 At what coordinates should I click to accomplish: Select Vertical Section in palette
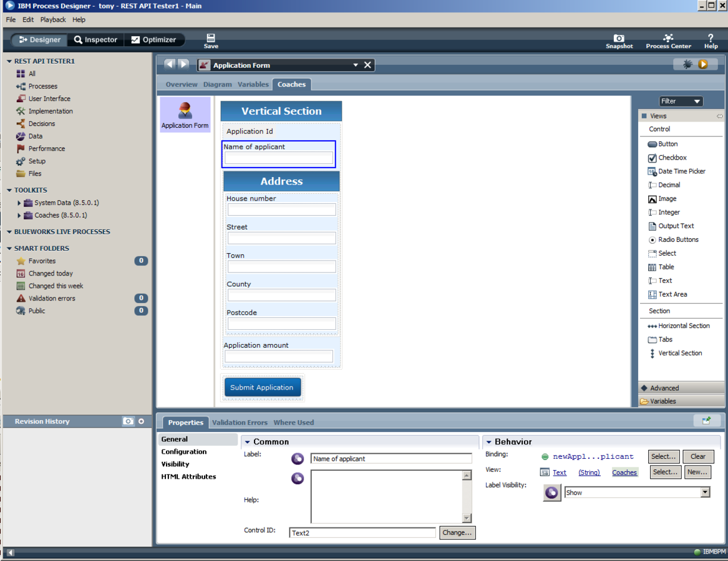675,353
